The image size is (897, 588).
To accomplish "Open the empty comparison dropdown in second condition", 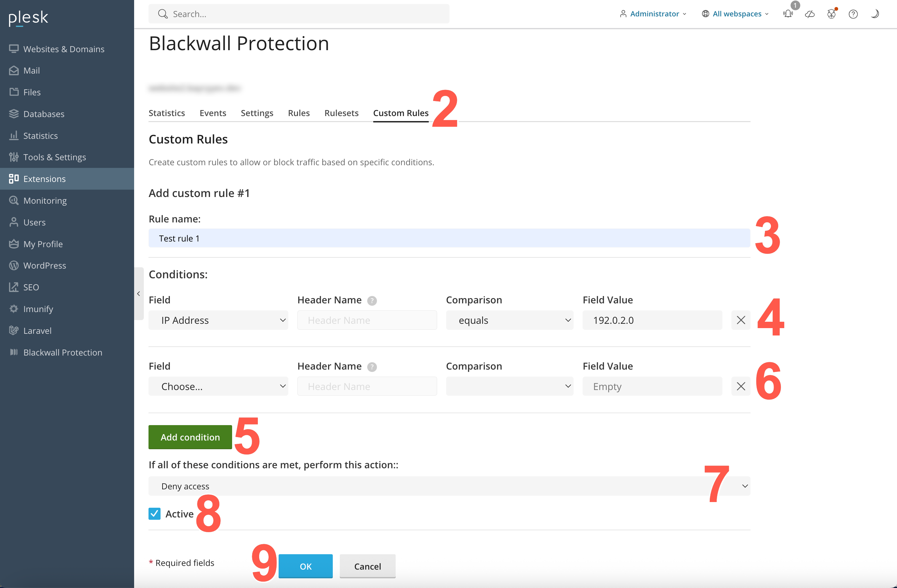I will pos(510,386).
